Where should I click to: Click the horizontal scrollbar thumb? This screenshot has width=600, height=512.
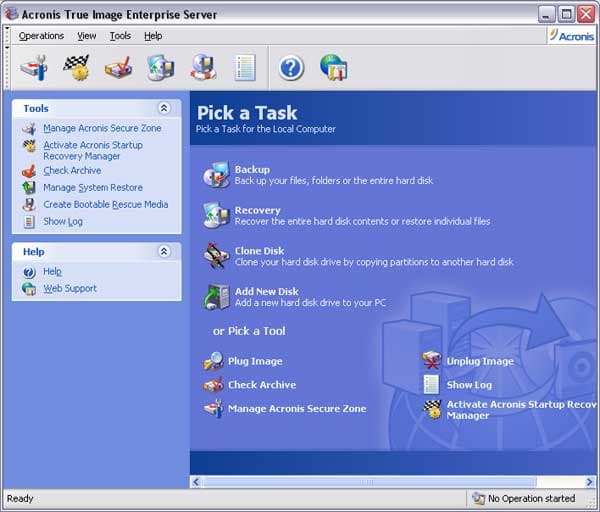(x=369, y=482)
